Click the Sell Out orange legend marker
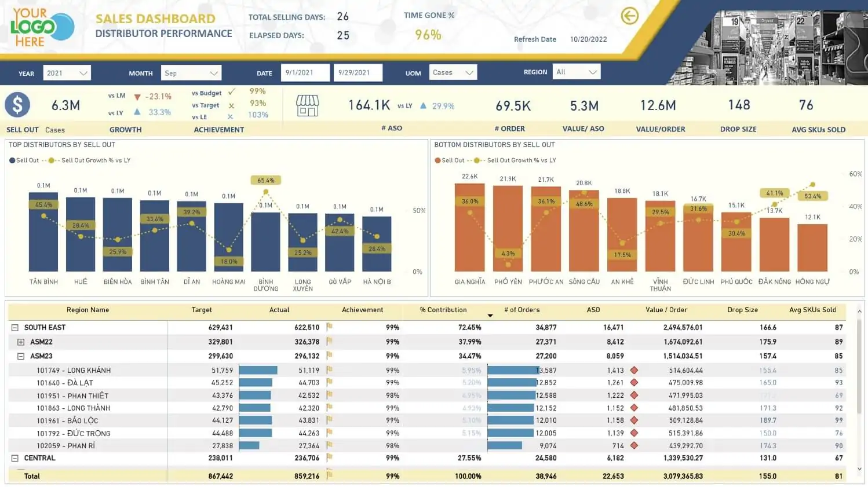Viewport: 868px width, 487px height. coord(437,160)
